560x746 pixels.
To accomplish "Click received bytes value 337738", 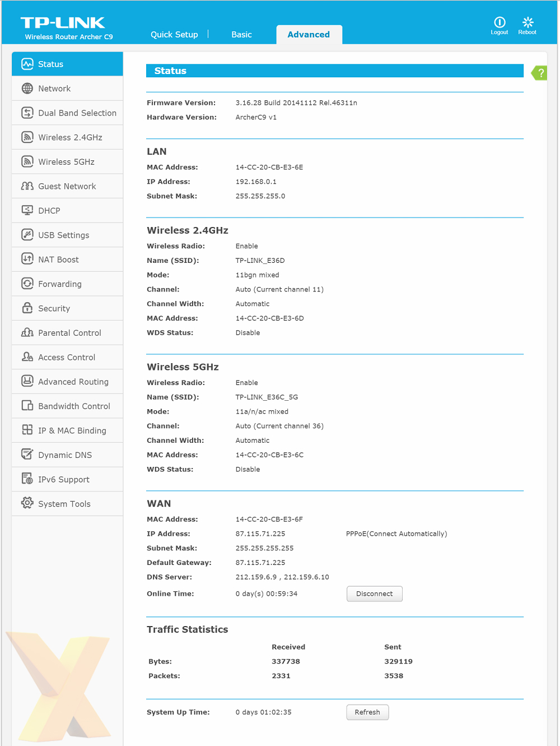I will pos(286,661).
